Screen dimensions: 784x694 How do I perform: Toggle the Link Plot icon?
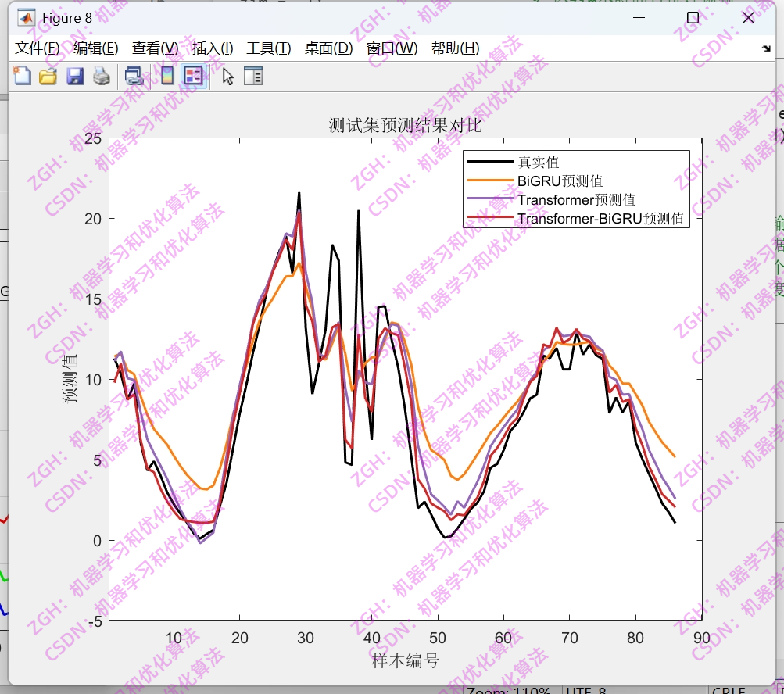(x=134, y=76)
